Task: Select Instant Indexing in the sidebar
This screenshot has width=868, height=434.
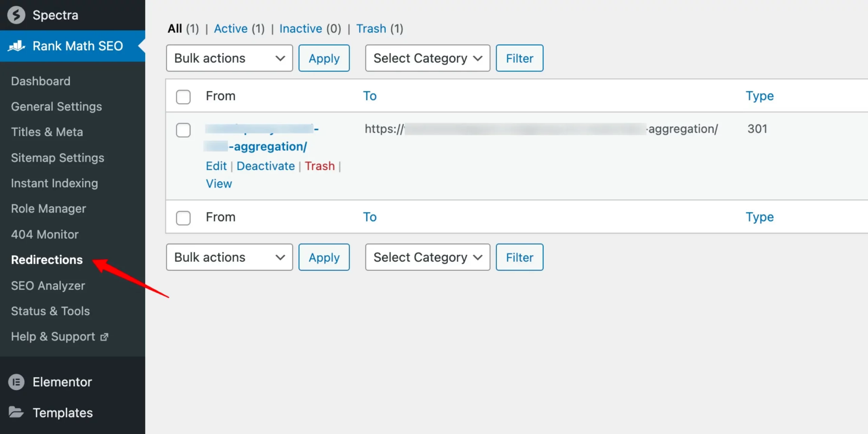Action: tap(55, 183)
